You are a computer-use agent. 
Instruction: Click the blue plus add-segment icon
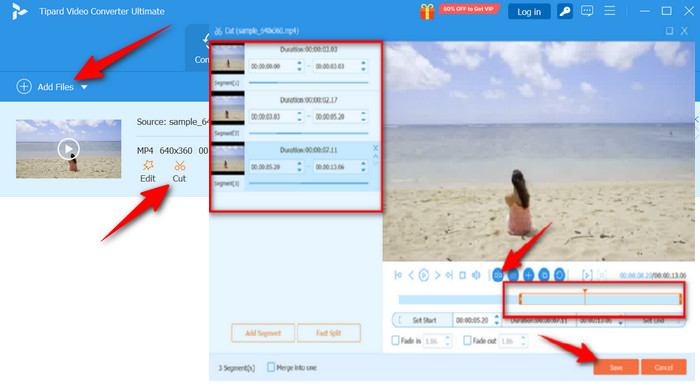[528, 275]
